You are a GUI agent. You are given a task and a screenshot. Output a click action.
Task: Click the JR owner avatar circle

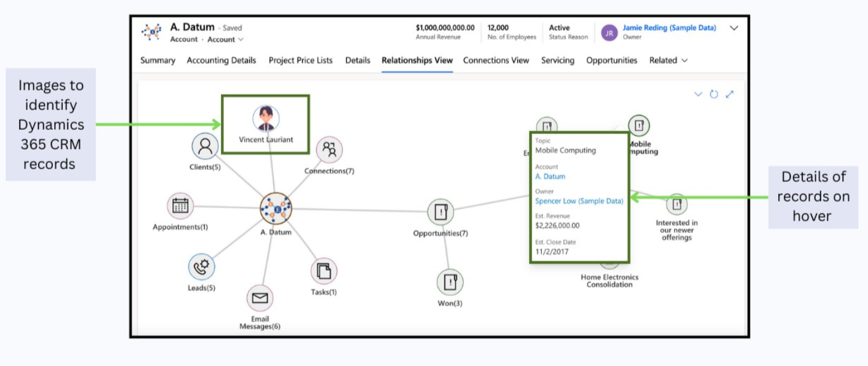pos(609,33)
